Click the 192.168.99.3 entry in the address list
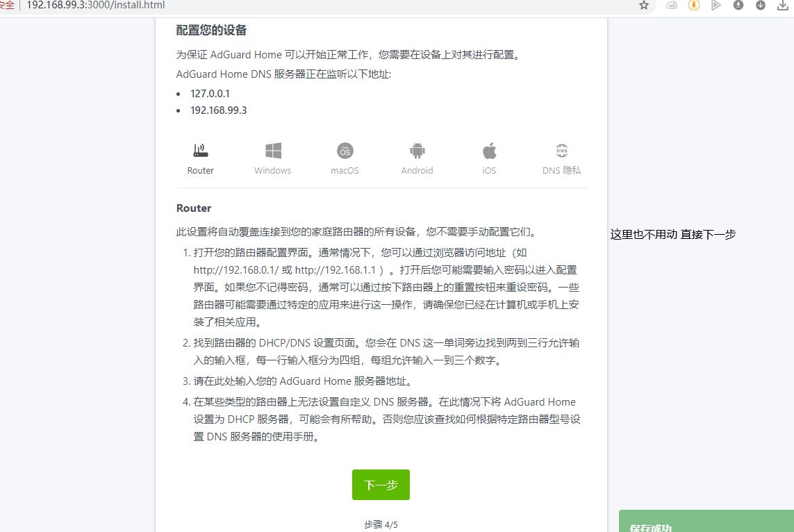794x532 pixels. (x=218, y=110)
